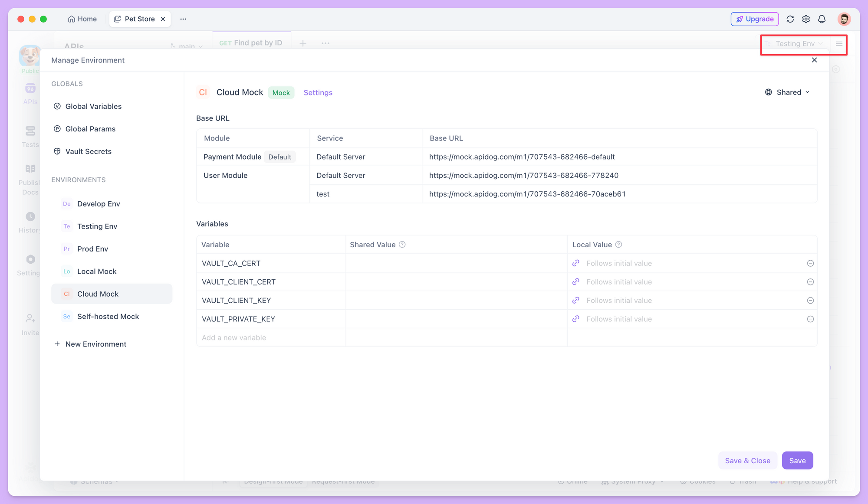Go to the Home tab
868x504 pixels.
[x=82, y=19]
